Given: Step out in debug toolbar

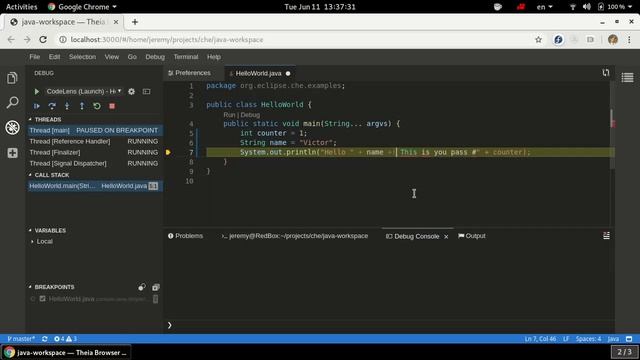Looking at the screenshot, I should tap(82, 106).
